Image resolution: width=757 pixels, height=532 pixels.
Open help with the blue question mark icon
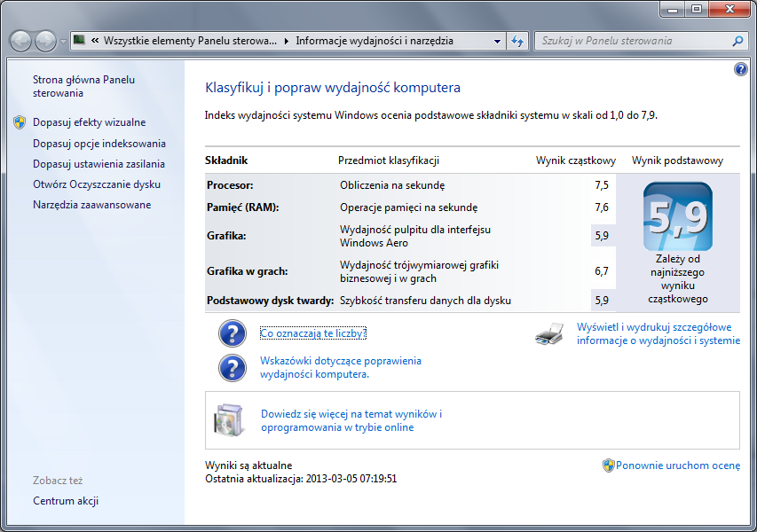(x=741, y=69)
